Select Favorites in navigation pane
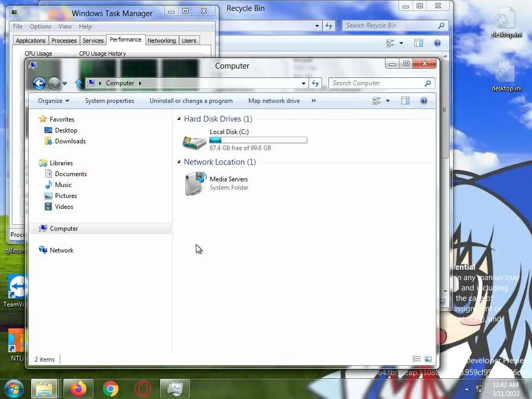 click(x=56, y=119)
